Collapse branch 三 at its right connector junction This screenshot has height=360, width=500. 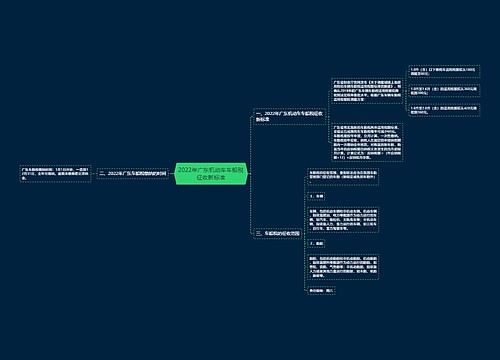304,233
